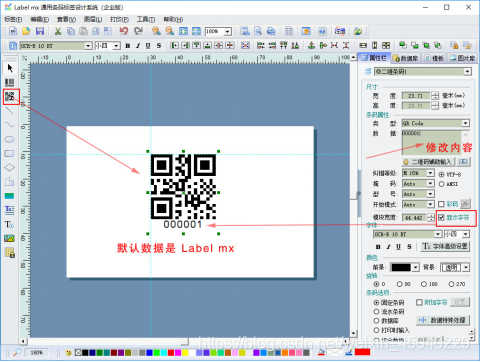480x362 pixels.
Task: Open the 帮助(H) menu
Action: pyautogui.click(x=173, y=19)
